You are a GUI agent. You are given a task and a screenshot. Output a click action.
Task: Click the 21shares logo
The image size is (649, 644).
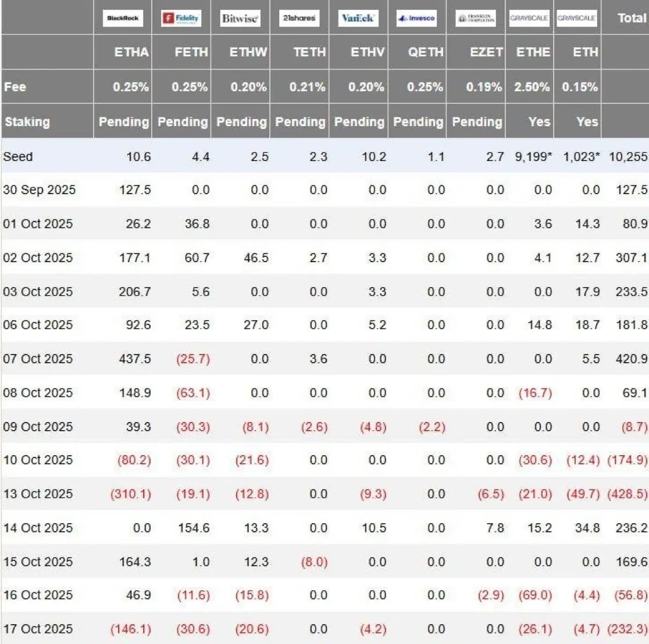tap(299, 18)
